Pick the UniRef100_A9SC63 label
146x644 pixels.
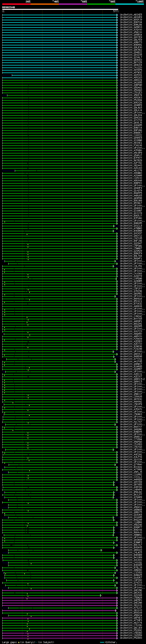[131, 77]
